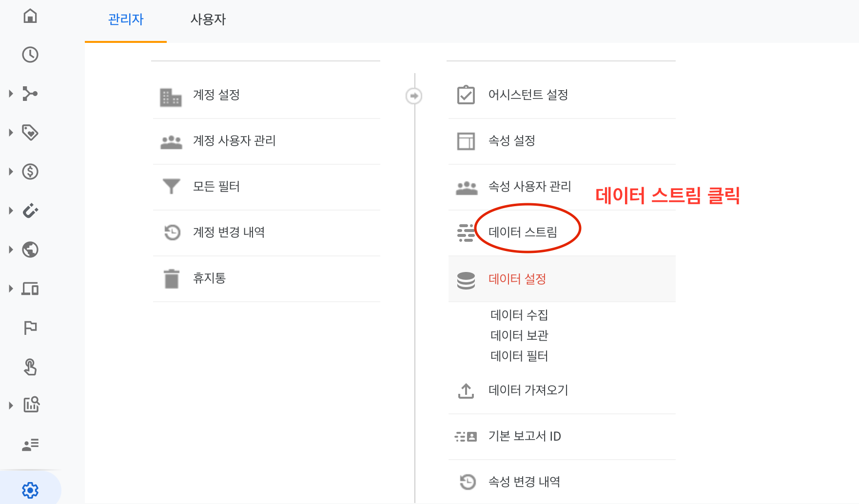859x504 pixels.
Task: Collapse the 데이터 설정 section
Action: click(562, 279)
